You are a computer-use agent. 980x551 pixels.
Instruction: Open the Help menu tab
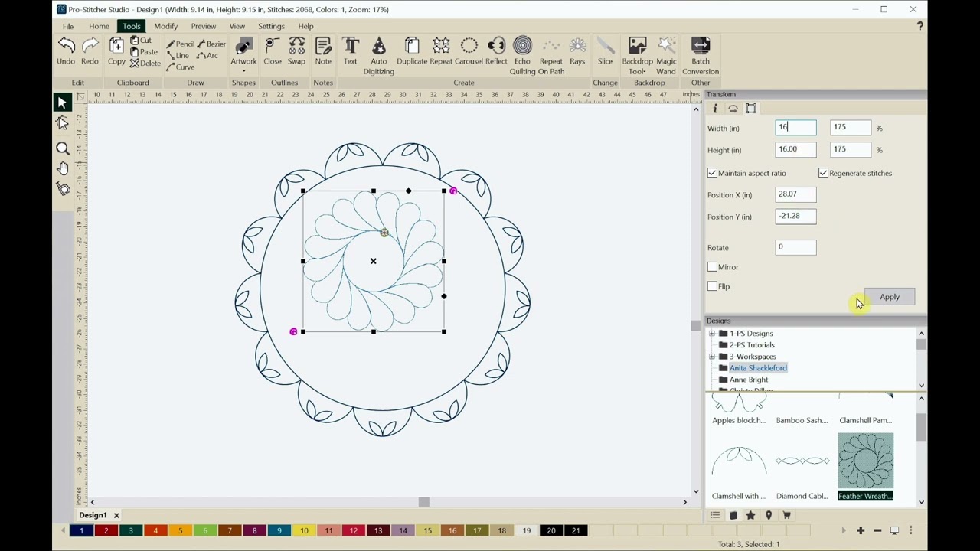(x=305, y=26)
